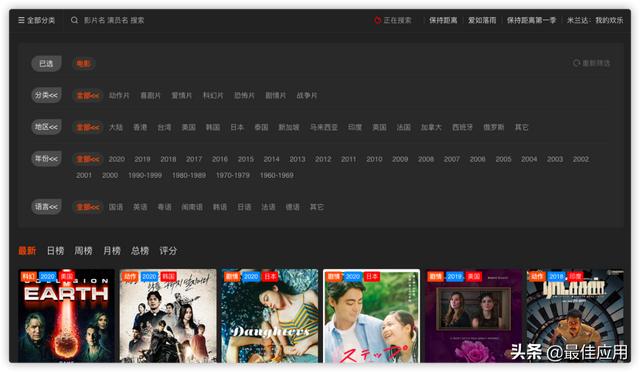This screenshot has height=372, width=640.
Task: Switch to the 日榜 tab
Action: [x=56, y=251]
